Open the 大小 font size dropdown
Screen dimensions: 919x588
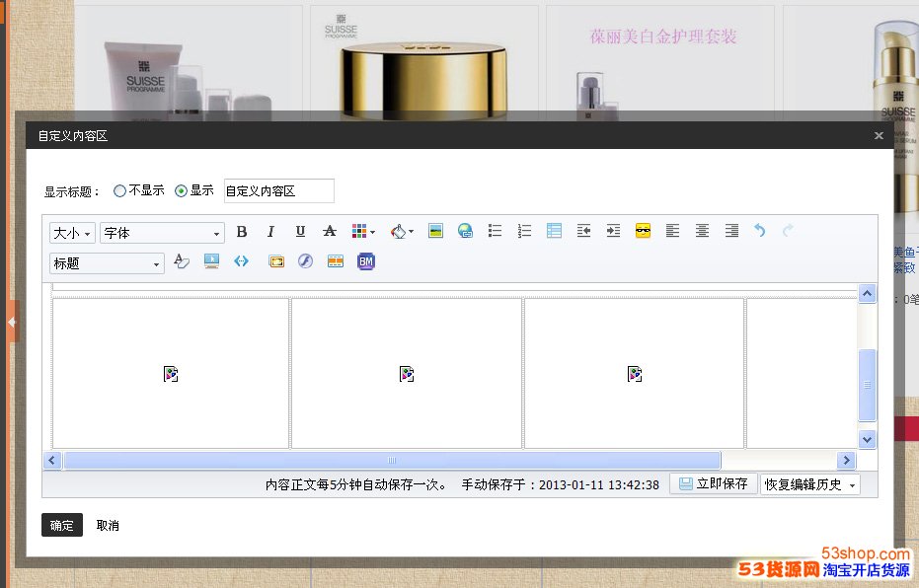(x=71, y=232)
